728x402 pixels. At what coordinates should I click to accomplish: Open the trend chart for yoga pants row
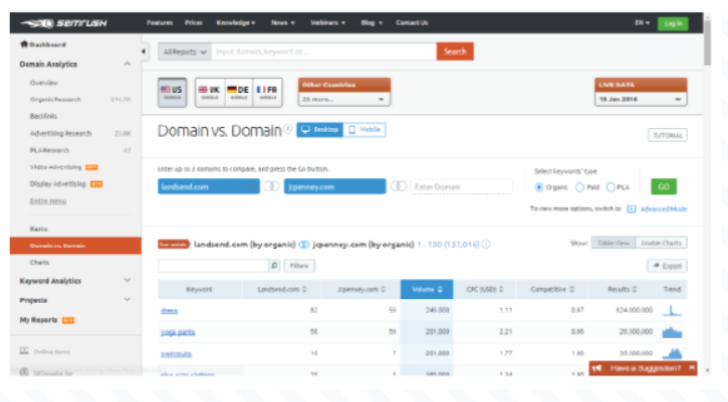(672, 332)
